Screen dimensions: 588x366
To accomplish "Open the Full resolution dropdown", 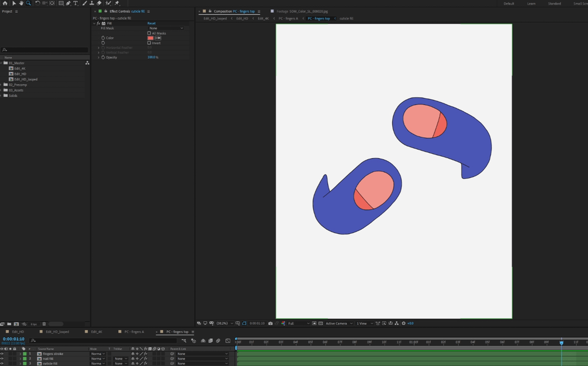I will click(x=298, y=323).
